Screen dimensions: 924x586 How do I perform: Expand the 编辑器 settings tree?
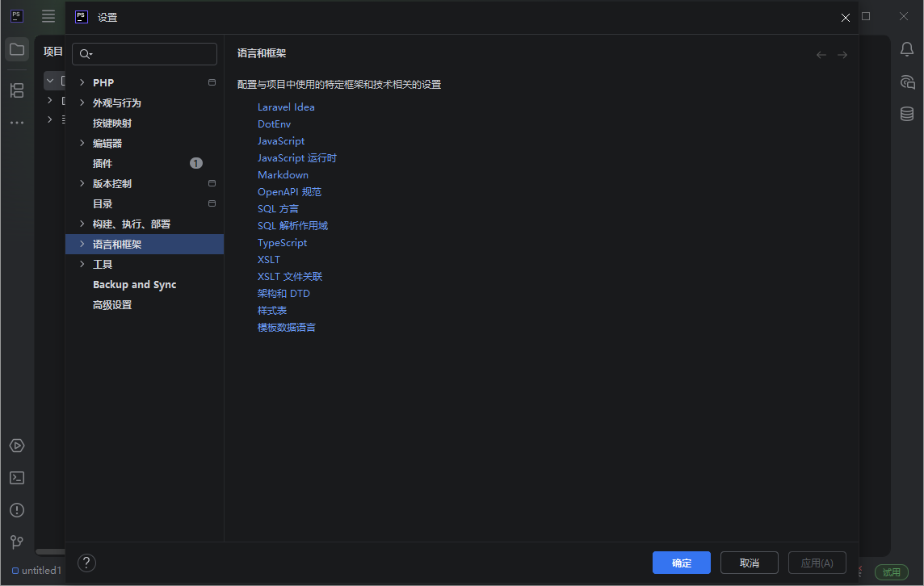pyautogui.click(x=81, y=143)
